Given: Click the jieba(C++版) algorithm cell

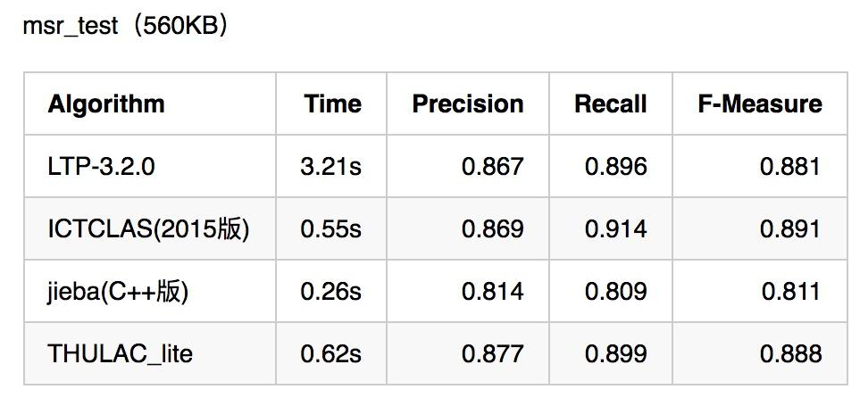Looking at the screenshot, I should [x=118, y=292].
